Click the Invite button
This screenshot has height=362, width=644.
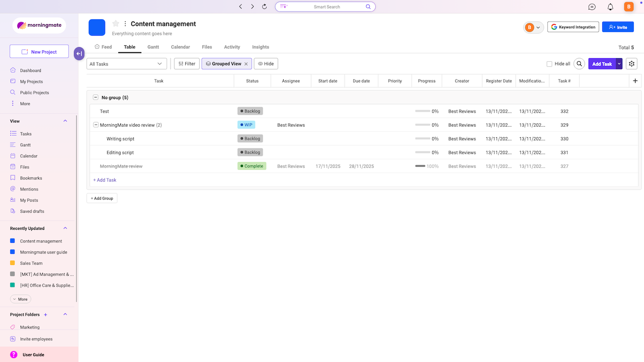(x=617, y=27)
